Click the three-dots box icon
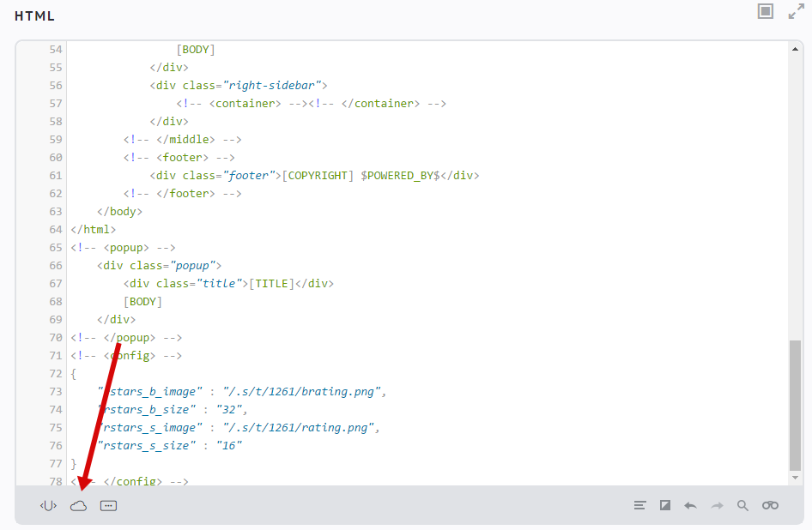The height and width of the screenshot is (530, 812). point(108,506)
